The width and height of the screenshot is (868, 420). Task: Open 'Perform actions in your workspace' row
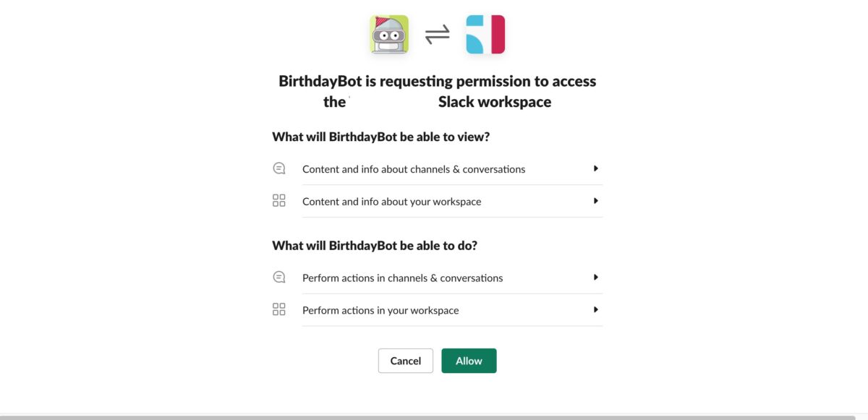[x=438, y=310]
